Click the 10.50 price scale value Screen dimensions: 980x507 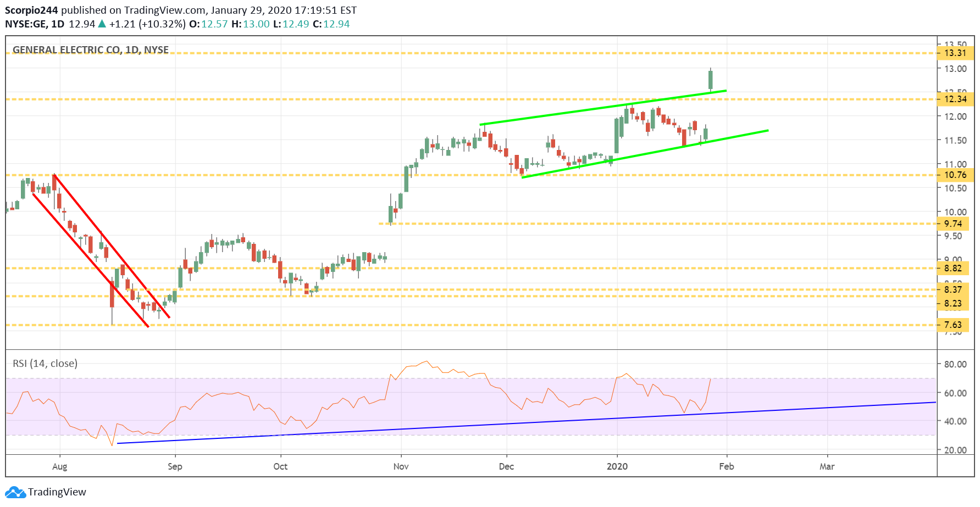pos(955,188)
